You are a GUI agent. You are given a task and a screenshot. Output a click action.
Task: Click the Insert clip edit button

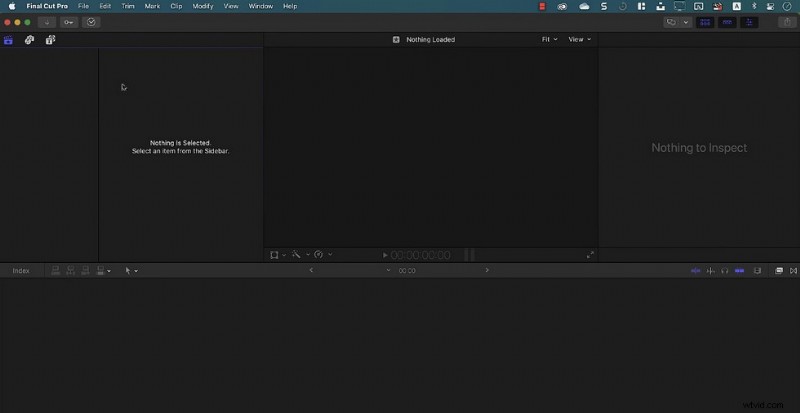click(70, 271)
